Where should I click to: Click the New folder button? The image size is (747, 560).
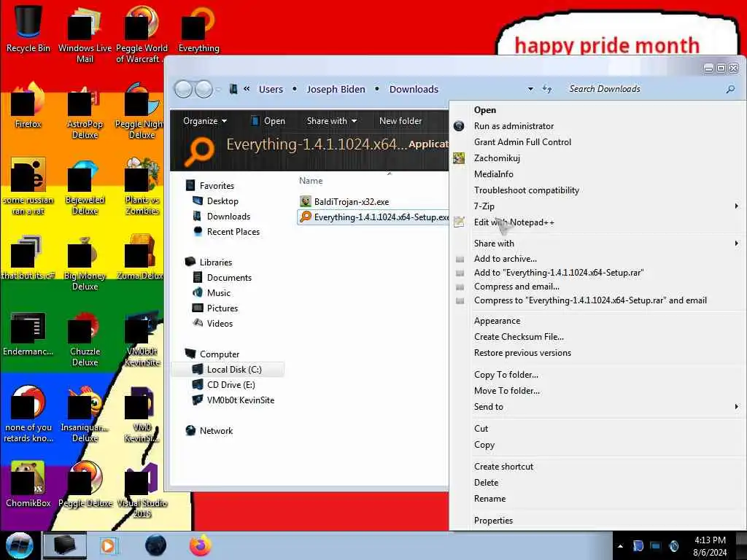[x=400, y=121]
